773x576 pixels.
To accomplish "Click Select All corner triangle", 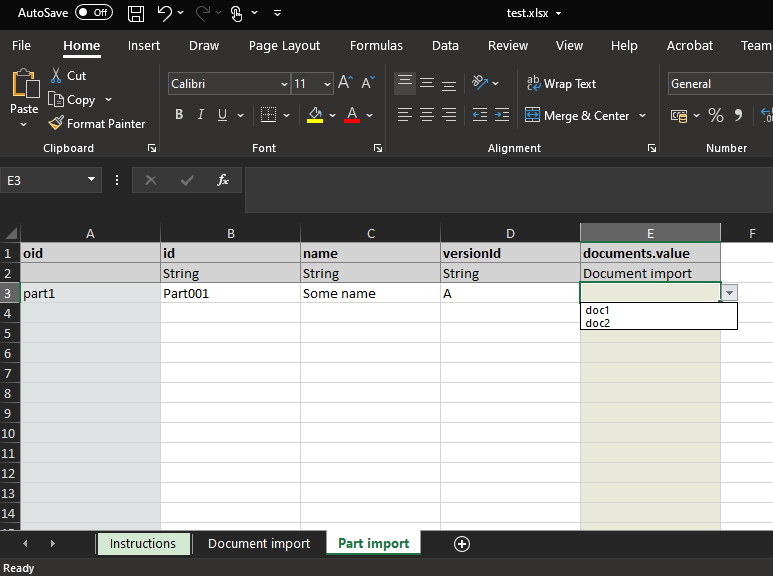I will click(10, 233).
